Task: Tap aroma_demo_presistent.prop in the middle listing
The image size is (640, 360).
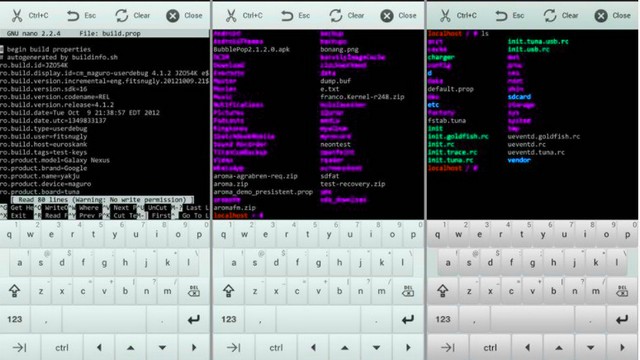Action: click(x=263, y=192)
